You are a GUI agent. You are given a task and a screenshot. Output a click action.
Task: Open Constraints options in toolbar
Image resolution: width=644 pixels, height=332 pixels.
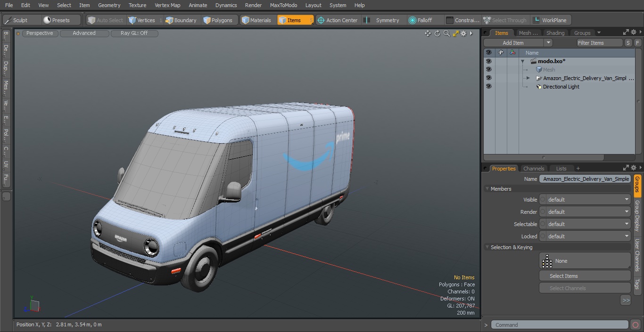463,20
